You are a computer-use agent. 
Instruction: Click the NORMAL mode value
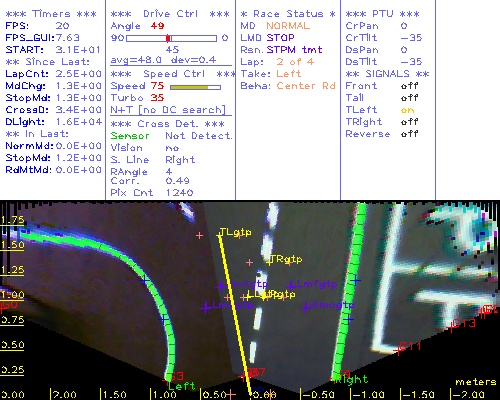pos(288,26)
